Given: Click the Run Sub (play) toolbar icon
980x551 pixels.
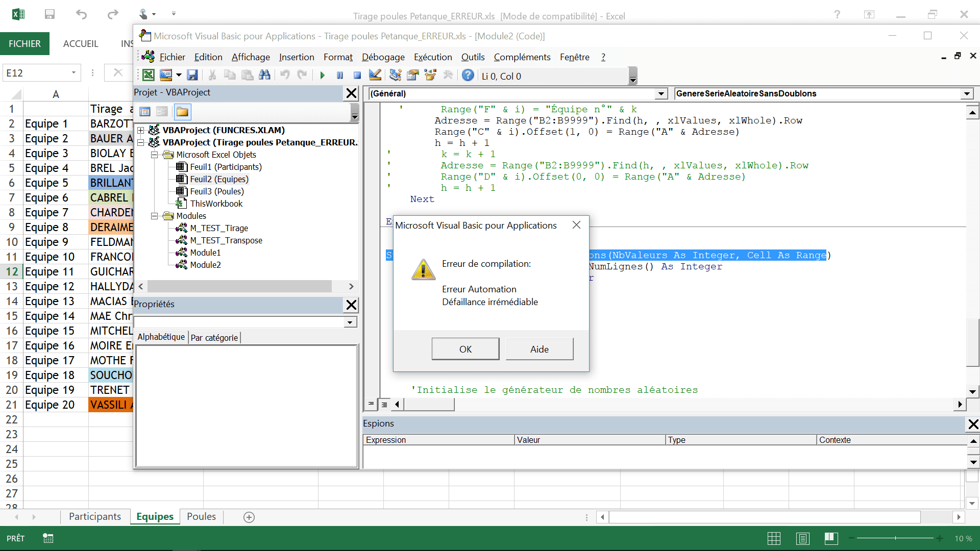Looking at the screenshot, I should click(323, 76).
